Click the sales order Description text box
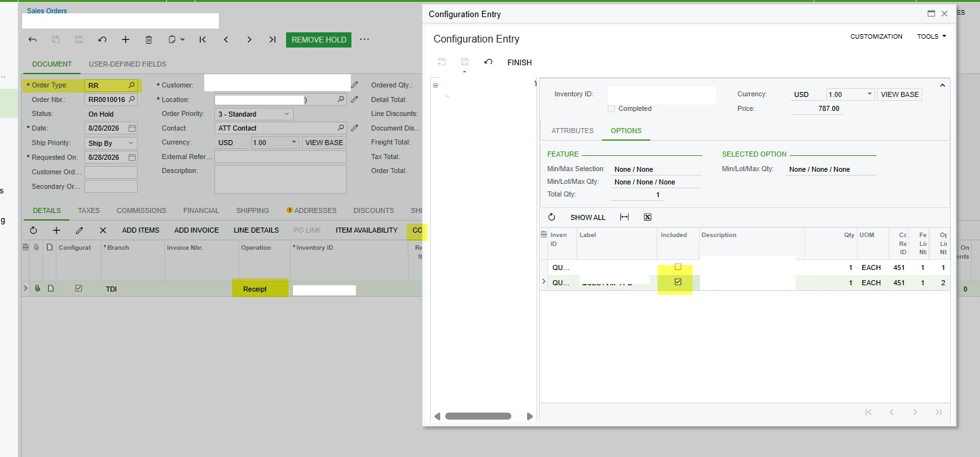This screenshot has width=980, height=457. [x=280, y=179]
